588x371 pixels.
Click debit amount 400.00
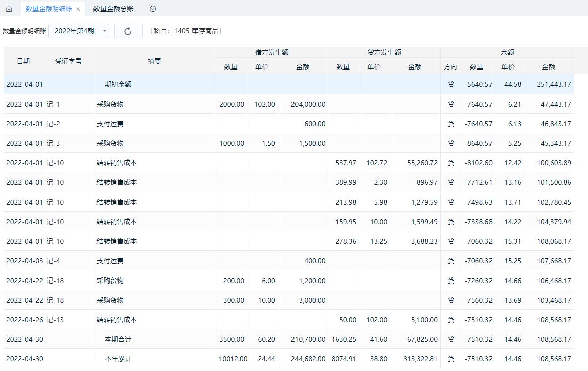(315, 261)
